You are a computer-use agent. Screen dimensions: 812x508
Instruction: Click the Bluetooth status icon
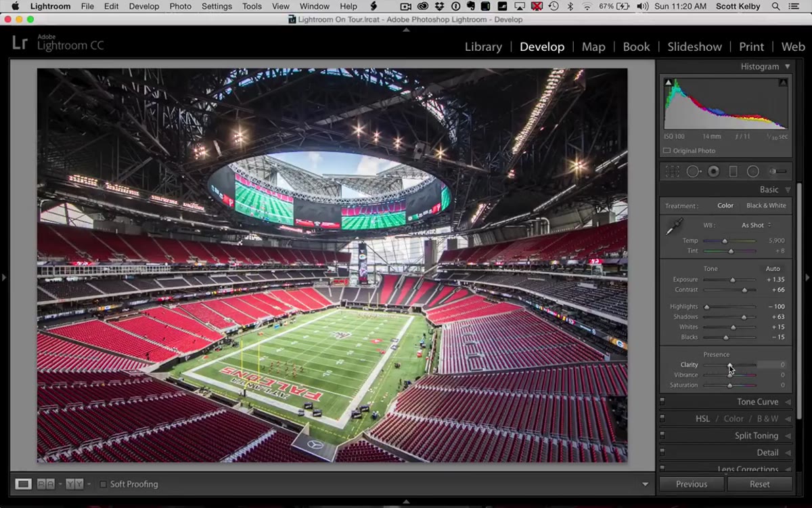click(x=570, y=6)
